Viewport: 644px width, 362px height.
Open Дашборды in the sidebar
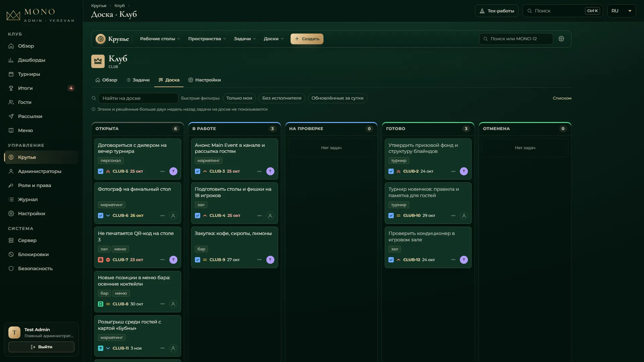click(41, 60)
